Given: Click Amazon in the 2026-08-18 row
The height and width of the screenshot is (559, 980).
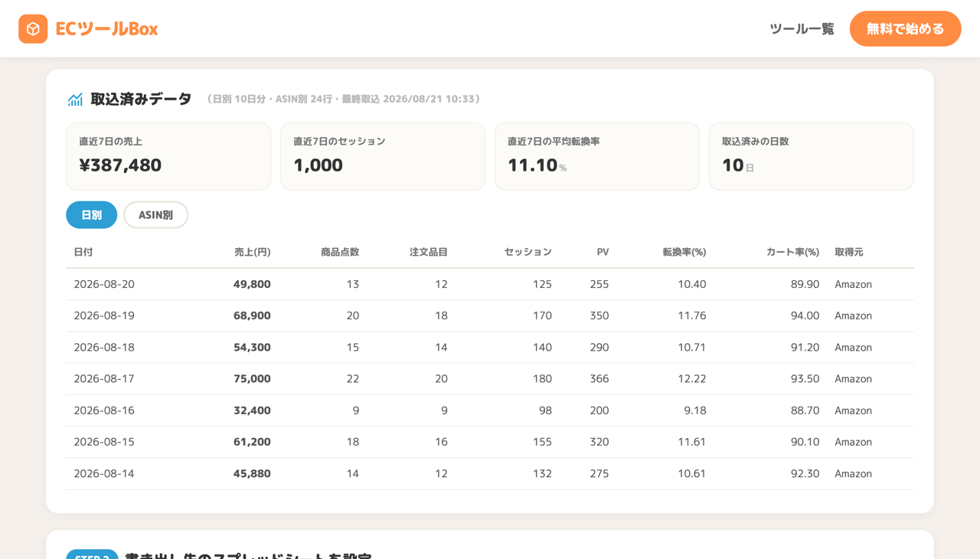Looking at the screenshot, I should [854, 347].
